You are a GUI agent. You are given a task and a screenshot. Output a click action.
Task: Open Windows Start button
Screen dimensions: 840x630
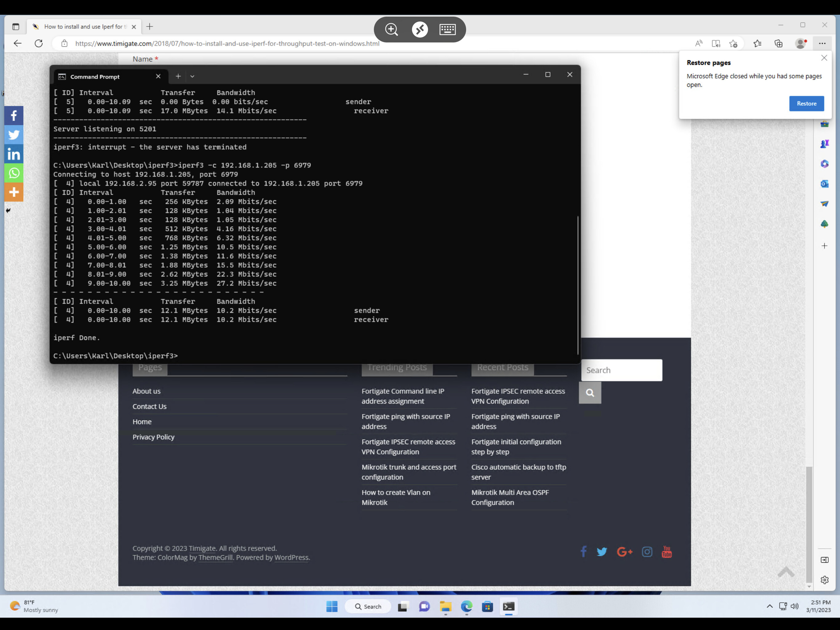pyautogui.click(x=331, y=606)
